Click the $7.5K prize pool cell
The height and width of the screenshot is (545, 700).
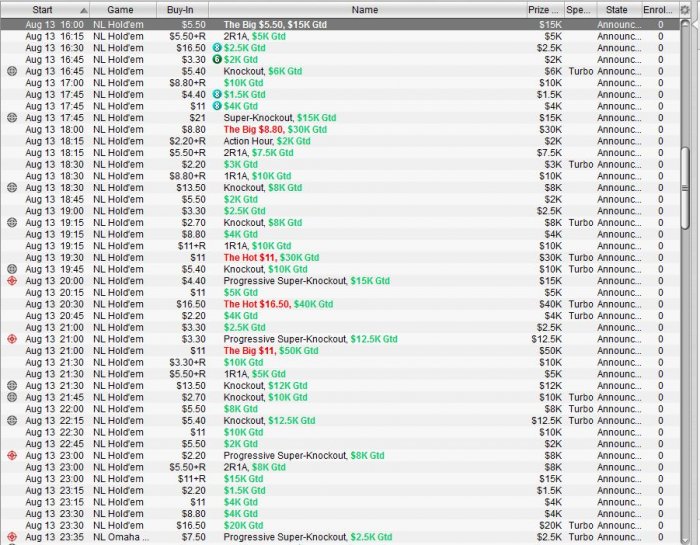549,153
